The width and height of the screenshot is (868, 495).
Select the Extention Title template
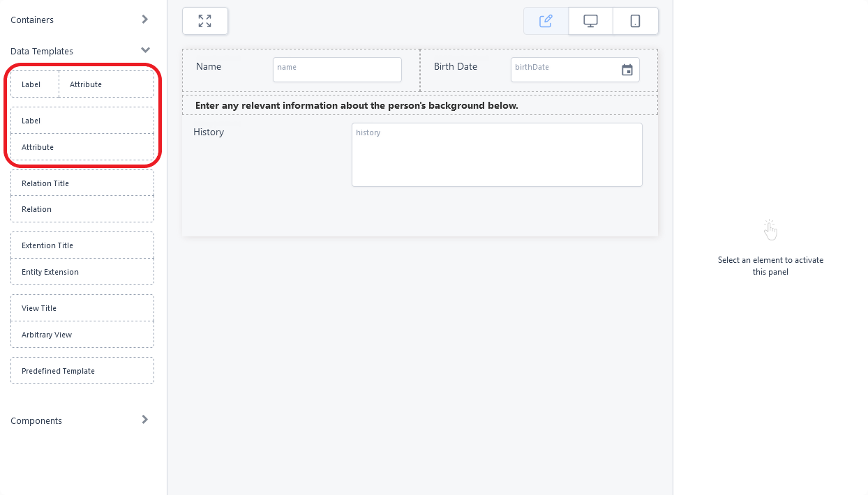[x=82, y=245]
